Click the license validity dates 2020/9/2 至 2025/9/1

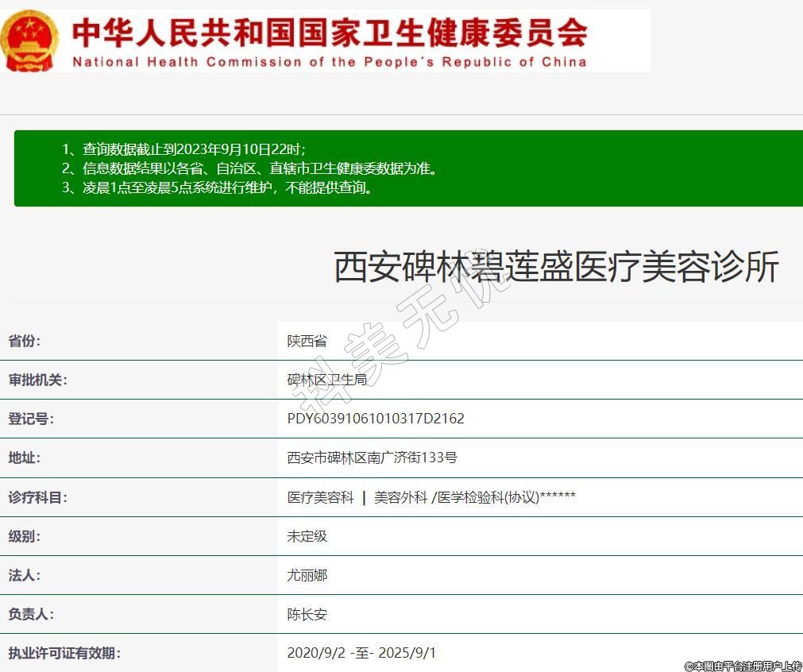[361, 653]
